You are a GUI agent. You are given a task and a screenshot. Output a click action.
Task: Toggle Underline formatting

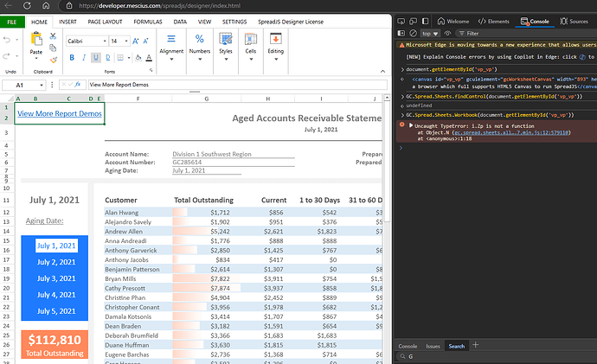click(x=95, y=58)
